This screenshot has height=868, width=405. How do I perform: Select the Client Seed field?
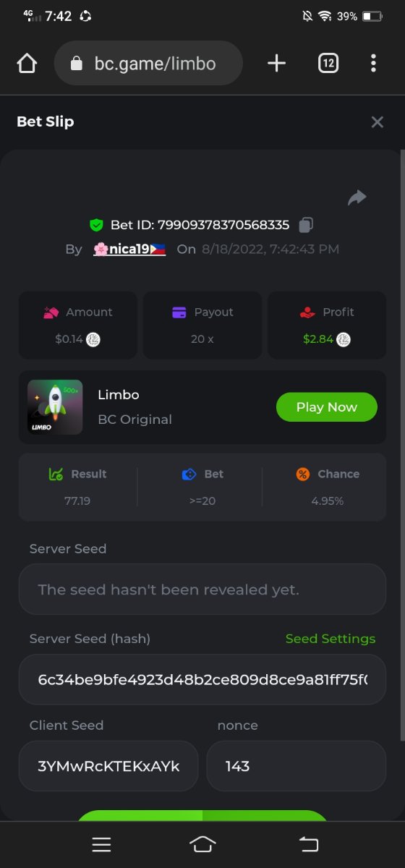click(x=108, y=766)
